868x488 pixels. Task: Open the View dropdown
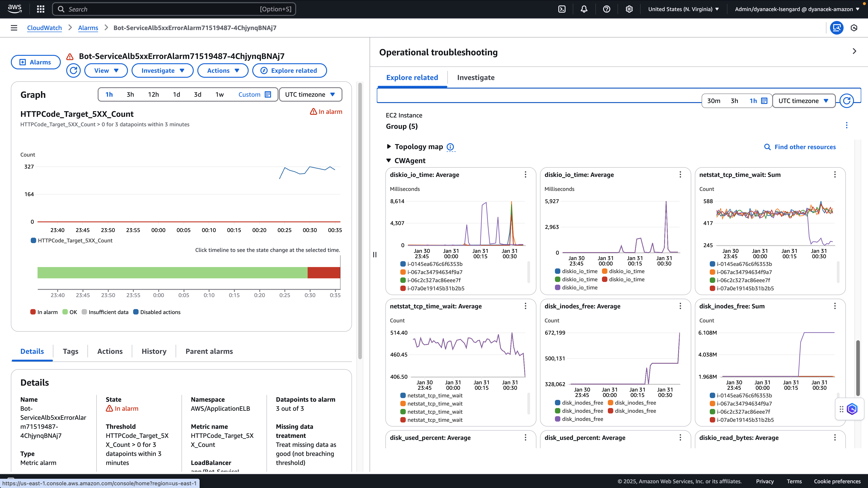[106, 70]
